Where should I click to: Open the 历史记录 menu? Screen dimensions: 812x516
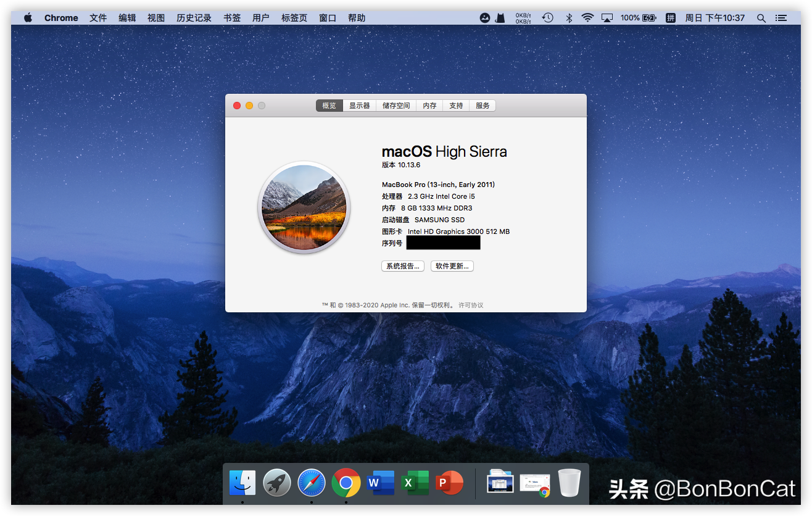pyautogui.click(x=194, y=18)
